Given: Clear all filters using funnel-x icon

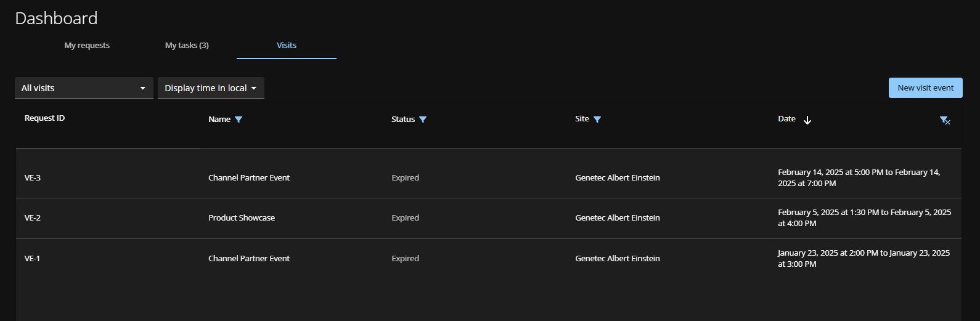Looking at the screenshot, I should pyautogui.click(x=944, y=121).
